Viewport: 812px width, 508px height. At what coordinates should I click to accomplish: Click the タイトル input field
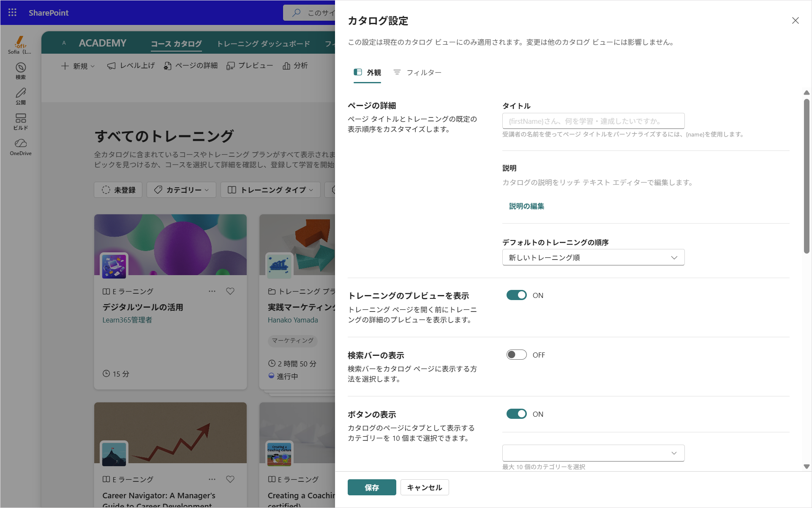[593, 121]
